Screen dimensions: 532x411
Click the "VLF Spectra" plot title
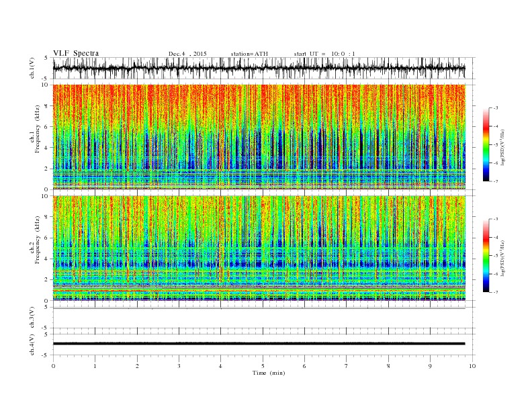(76, 53)
